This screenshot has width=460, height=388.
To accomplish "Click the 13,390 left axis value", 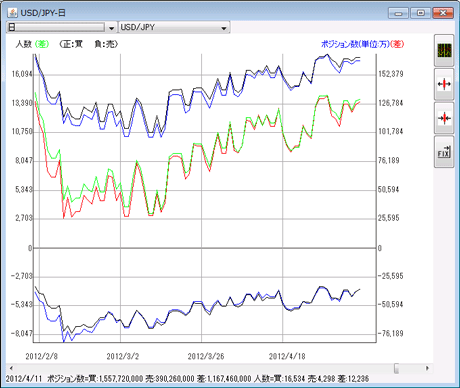I will 22,103.
